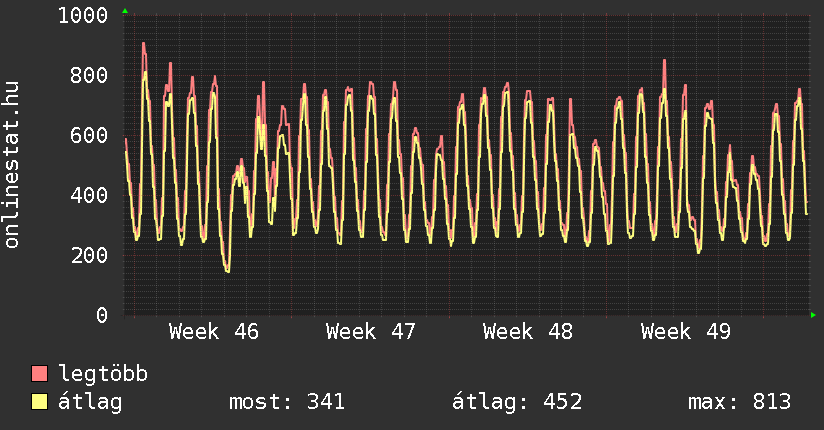Click the 'átlag: 452' average statistic
824x430 pixels.
click(517, 402)
